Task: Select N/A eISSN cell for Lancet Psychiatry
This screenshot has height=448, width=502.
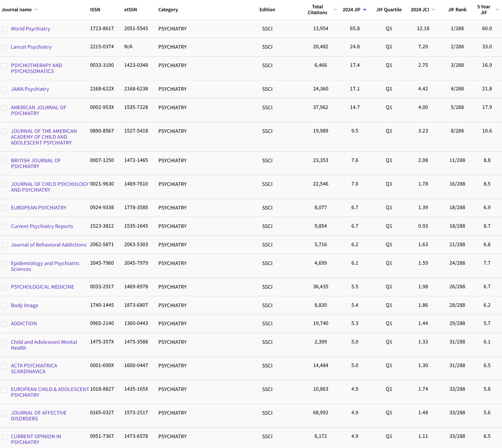Action: [x=129, y=46]
